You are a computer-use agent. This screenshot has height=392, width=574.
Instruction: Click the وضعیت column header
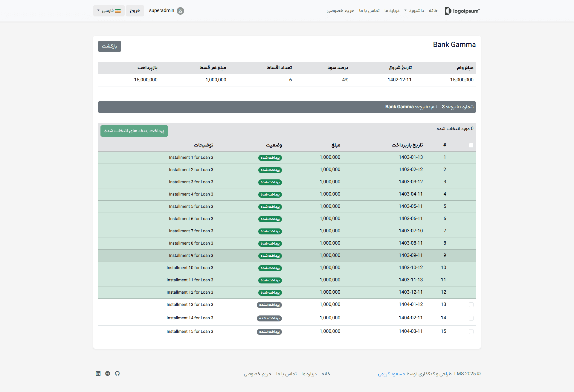(274, 145)
